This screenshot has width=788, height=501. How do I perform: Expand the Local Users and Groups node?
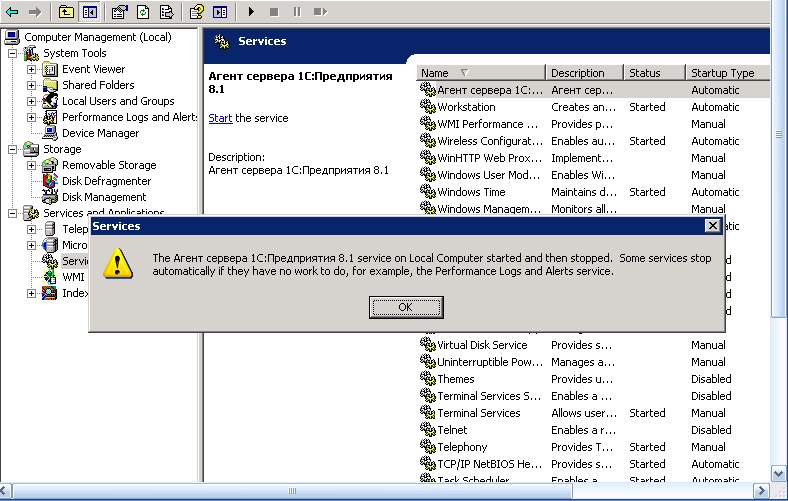pyautogui.click(x=31, y=101)
